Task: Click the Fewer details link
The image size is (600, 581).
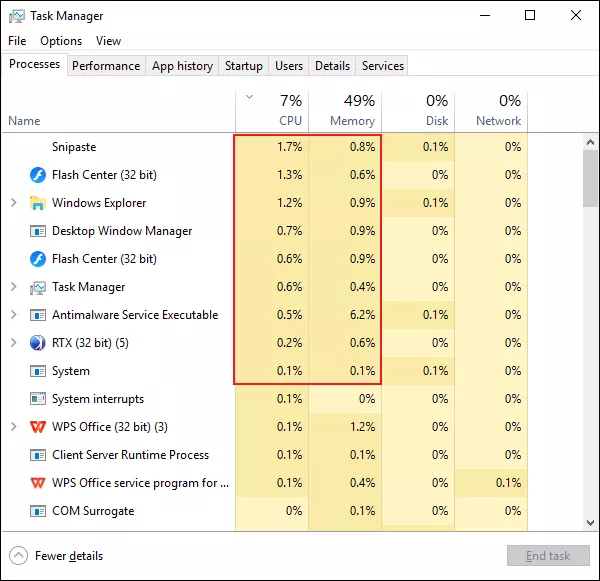Action: (69, 556)
